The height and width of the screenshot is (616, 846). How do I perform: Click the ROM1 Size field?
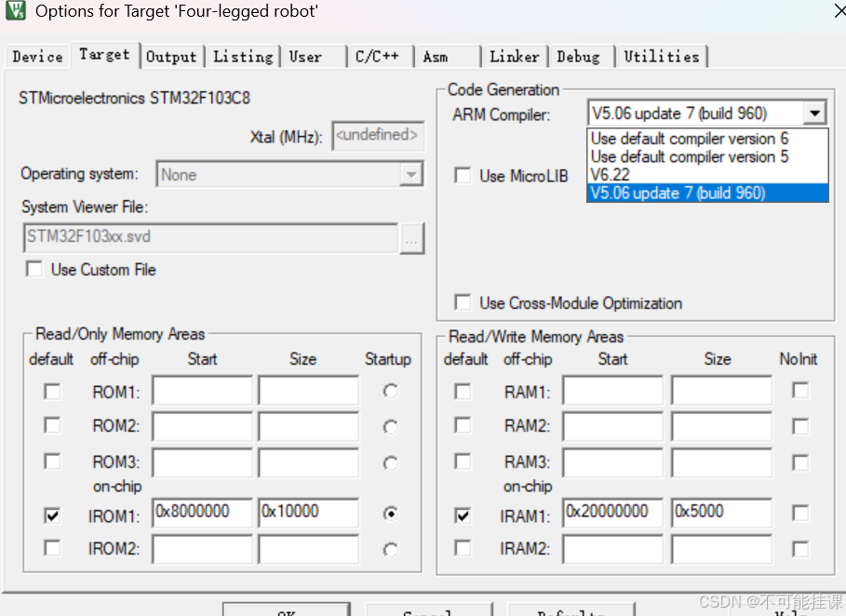pos(308,391)
